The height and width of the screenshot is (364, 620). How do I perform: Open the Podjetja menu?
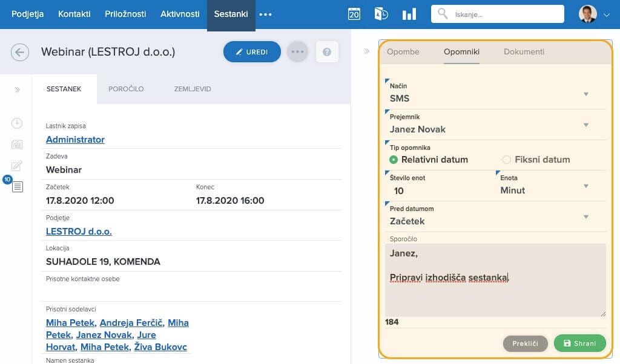click(x=28, y=15)
